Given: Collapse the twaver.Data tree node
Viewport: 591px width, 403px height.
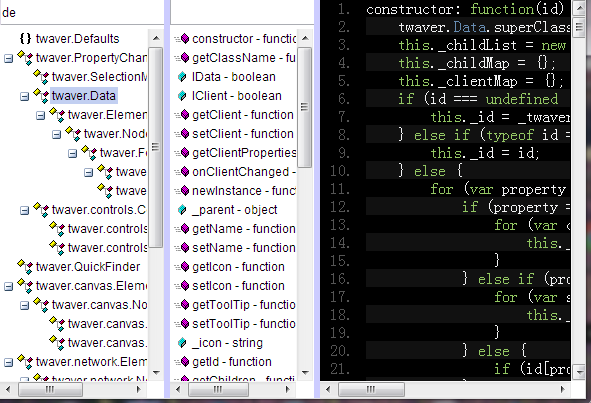Looking at the screenshot, I should 24,97.
